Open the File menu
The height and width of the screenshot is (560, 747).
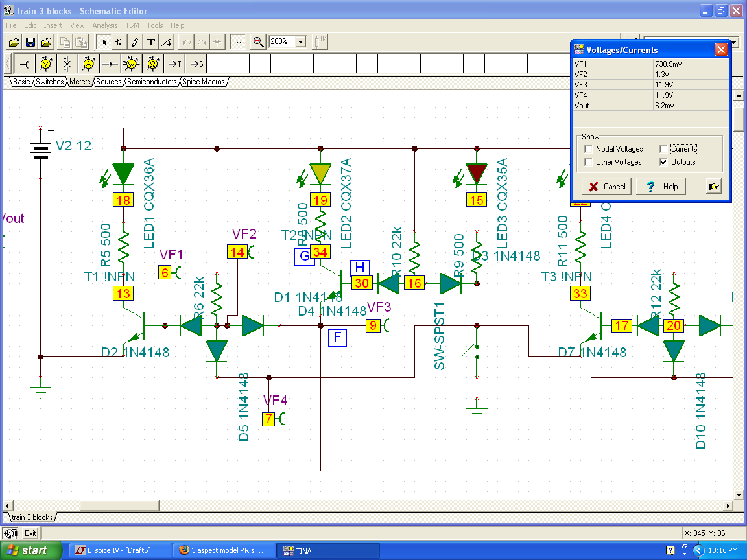tap(11, 25)
